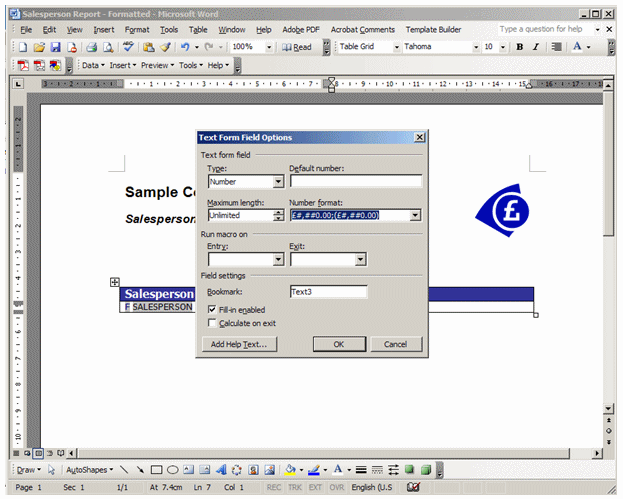The image size is (623, 499).
Task: Toggle the EXT extend selection indicator
Action: click(x=315, y=487)
